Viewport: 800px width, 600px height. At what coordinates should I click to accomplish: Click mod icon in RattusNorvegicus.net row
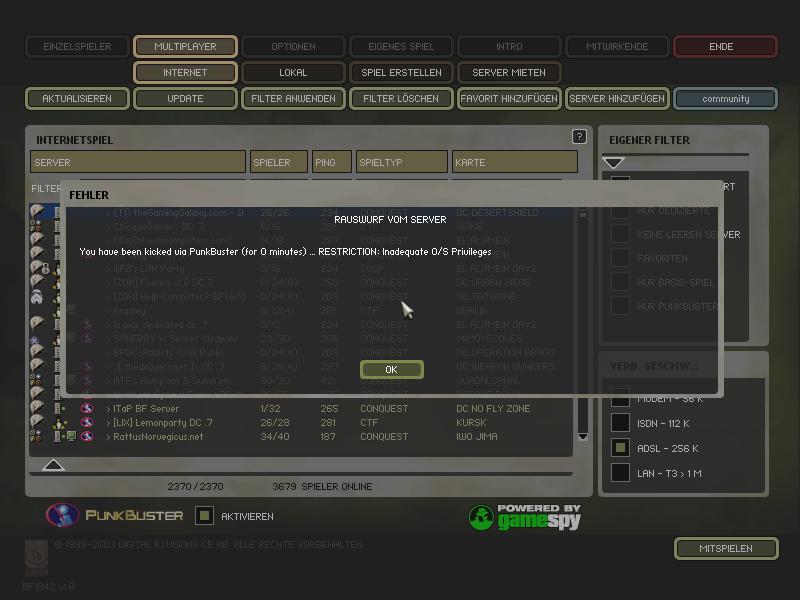(36, 436)
